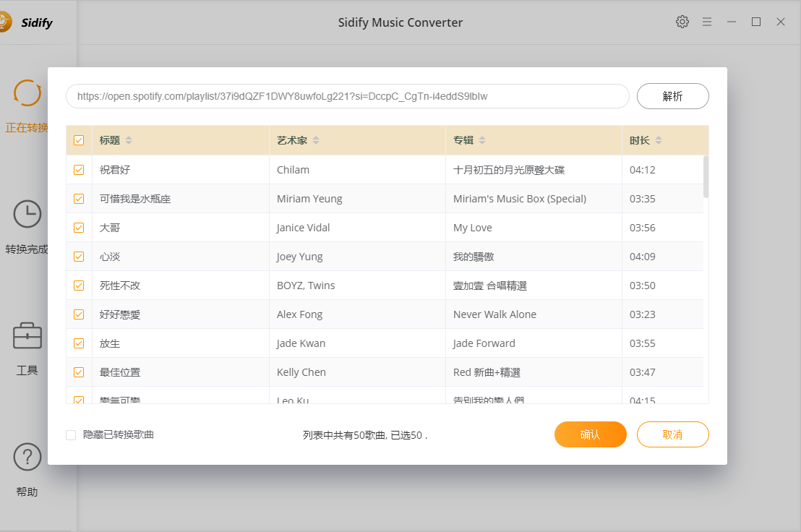This screenshot has width=801, height=532.
Task: Click the 取消 cancel button
Action: tap(673, 434)
